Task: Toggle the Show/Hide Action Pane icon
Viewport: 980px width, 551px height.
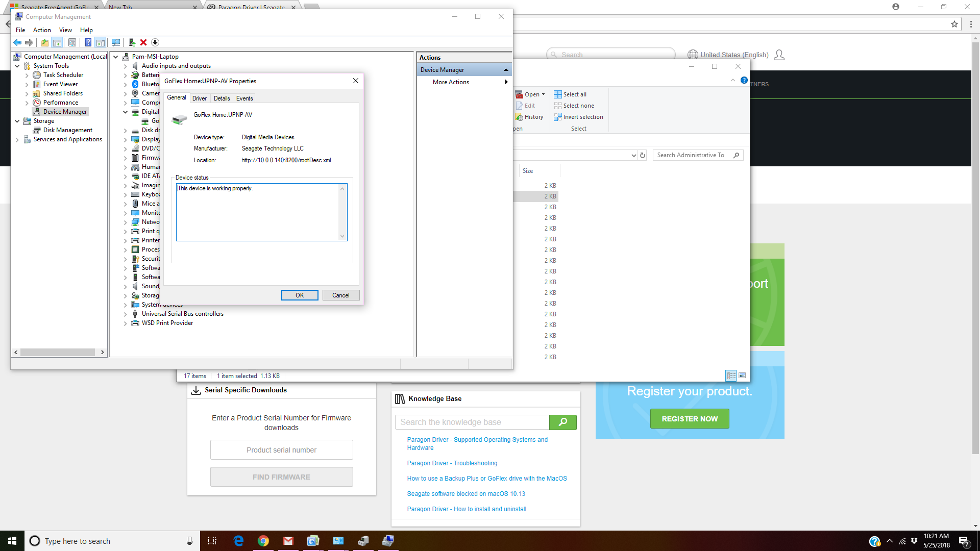Action: click(x=101, y=43)
